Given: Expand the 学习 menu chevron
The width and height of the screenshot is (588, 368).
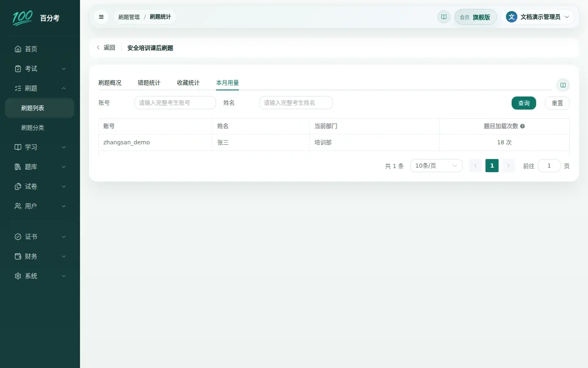Looking at the screenshot, I should (64, 147).
